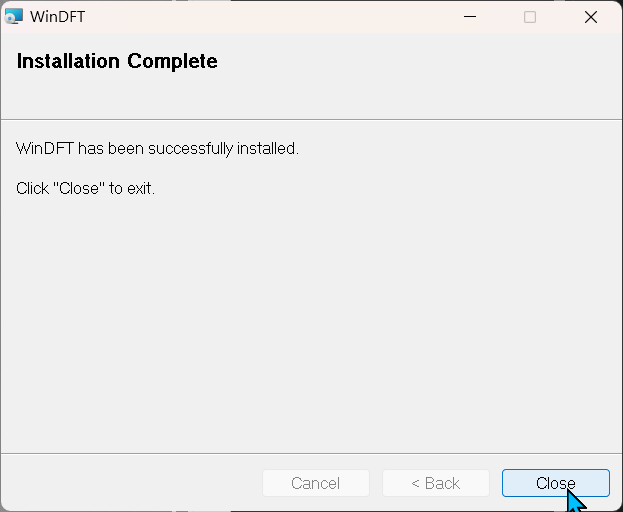Click the disabled < Back button
The height and width of the screenshot is (512, 623).
coord(436,483)
